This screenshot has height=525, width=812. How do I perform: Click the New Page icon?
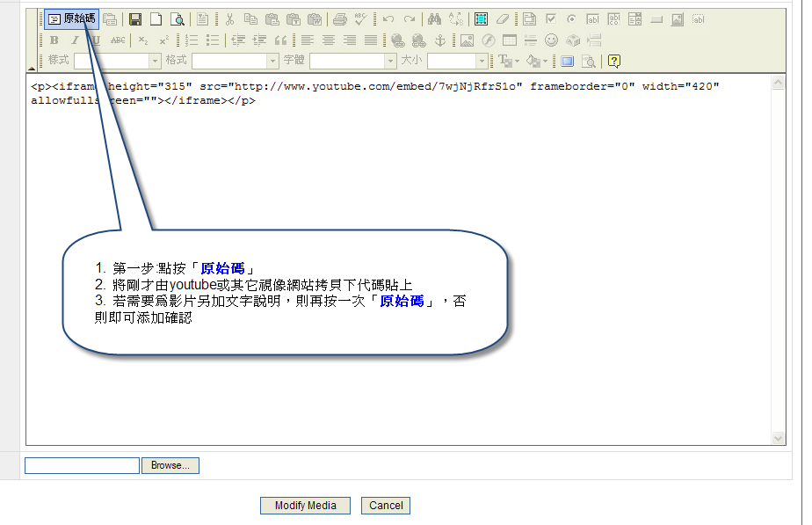(156, 18)
